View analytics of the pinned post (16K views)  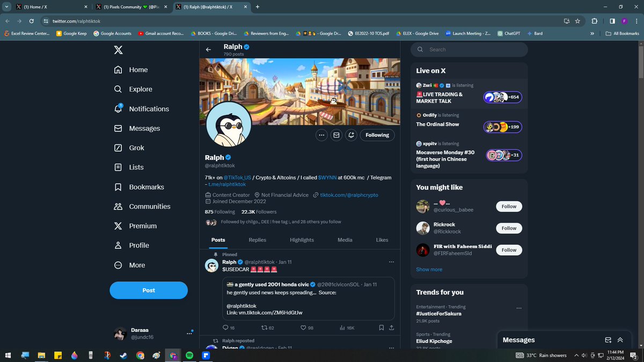click(347, 327)
